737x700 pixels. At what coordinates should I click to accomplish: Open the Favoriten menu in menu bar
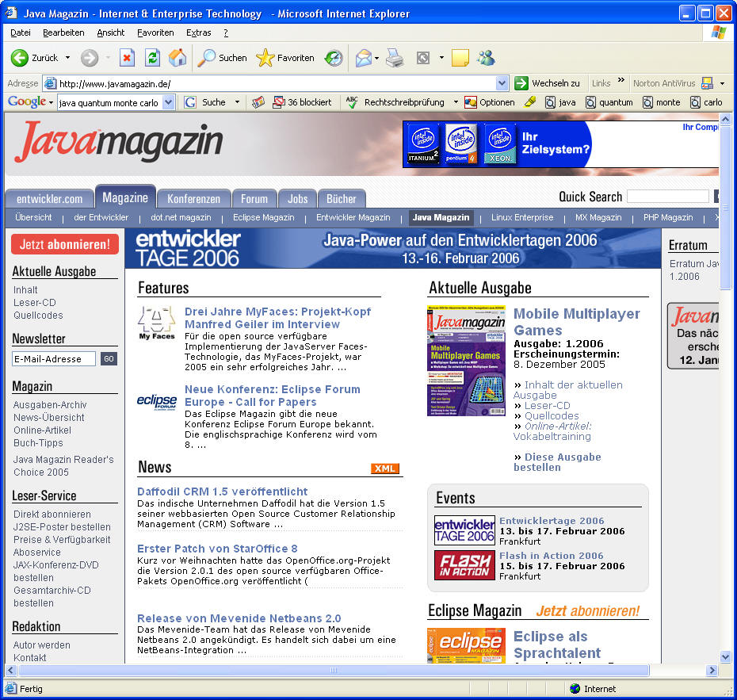tap(155, 33)
